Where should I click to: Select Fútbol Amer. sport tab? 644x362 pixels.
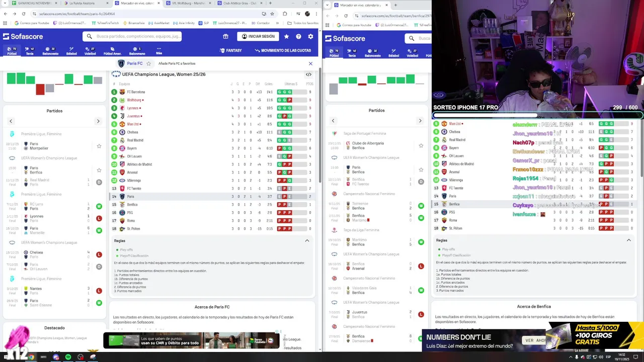pyautogui.click(x=112, y=51)
